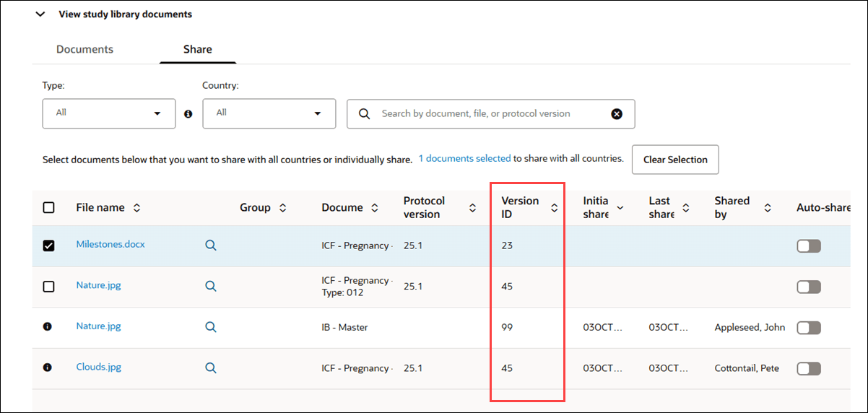Preview Milestones.docx with magnifier icon
This screenshot has height=413, width=868.
pos(211,245)
